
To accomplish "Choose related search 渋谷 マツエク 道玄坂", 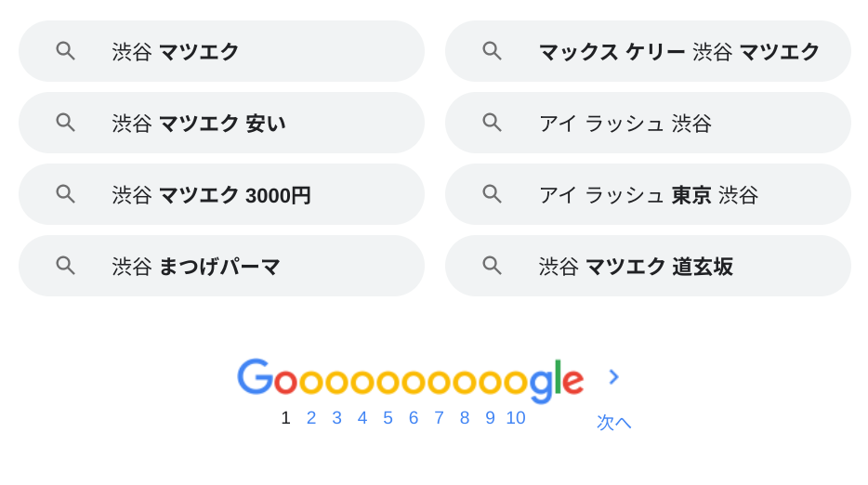I will point(648,266).
